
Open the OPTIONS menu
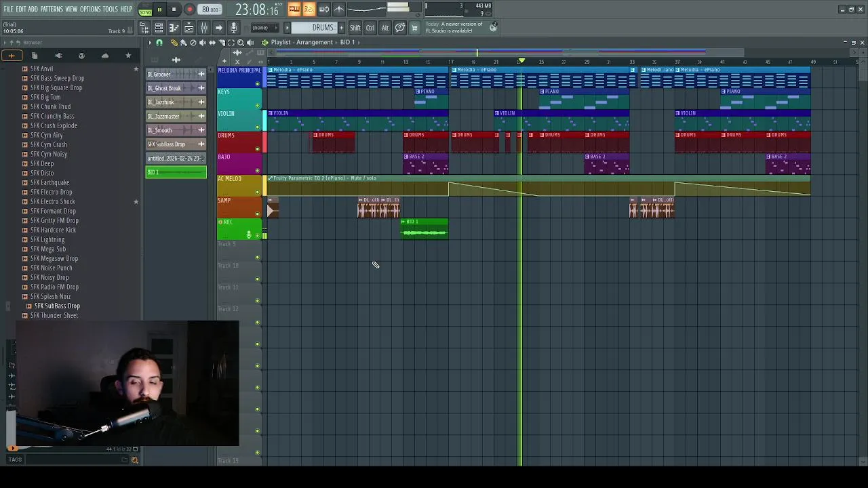tap(90, 9)
